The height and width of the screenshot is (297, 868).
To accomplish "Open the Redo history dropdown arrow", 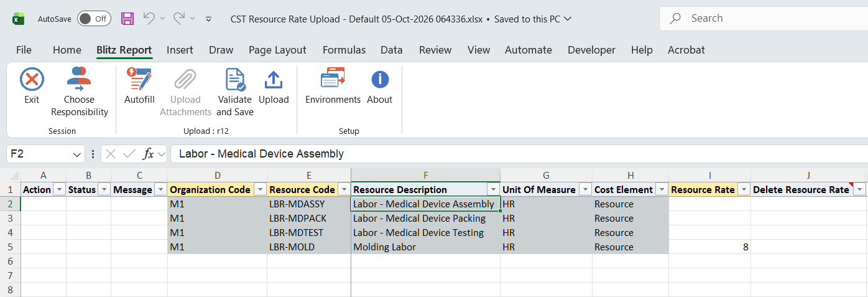I will click(x=192, y=19).
